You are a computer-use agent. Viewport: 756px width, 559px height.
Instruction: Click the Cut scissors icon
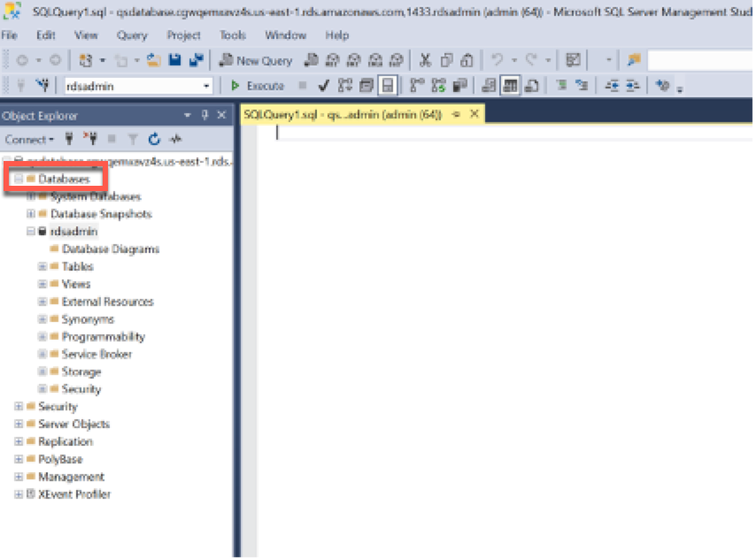pos(425,60)
